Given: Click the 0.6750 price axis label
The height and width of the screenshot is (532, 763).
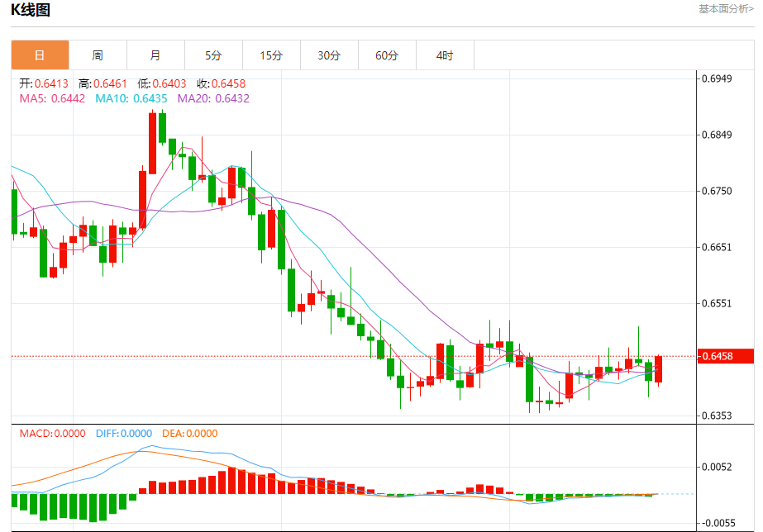Looking at the screenshot, I should [x=716, y=191].
